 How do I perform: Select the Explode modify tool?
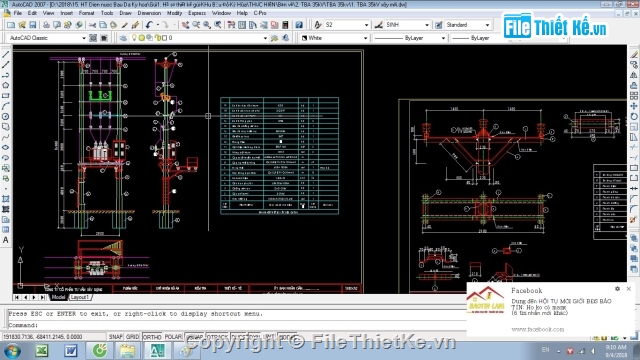pyautogui.click(x=634, y=220)
